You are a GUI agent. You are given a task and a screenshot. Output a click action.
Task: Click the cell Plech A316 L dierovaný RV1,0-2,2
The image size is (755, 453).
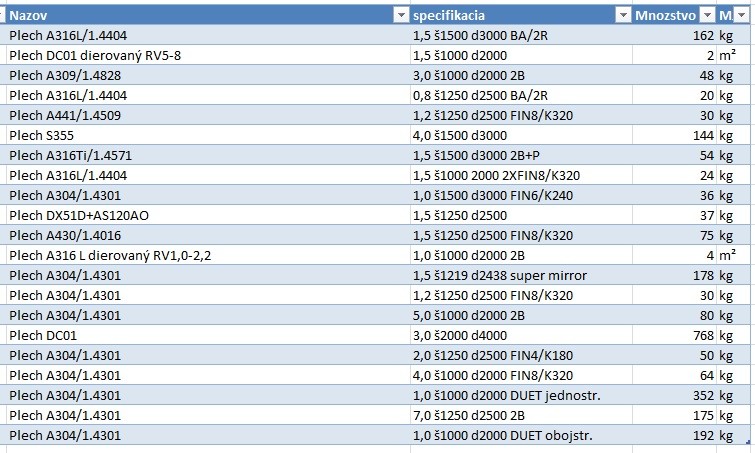(x=110, y=255)
